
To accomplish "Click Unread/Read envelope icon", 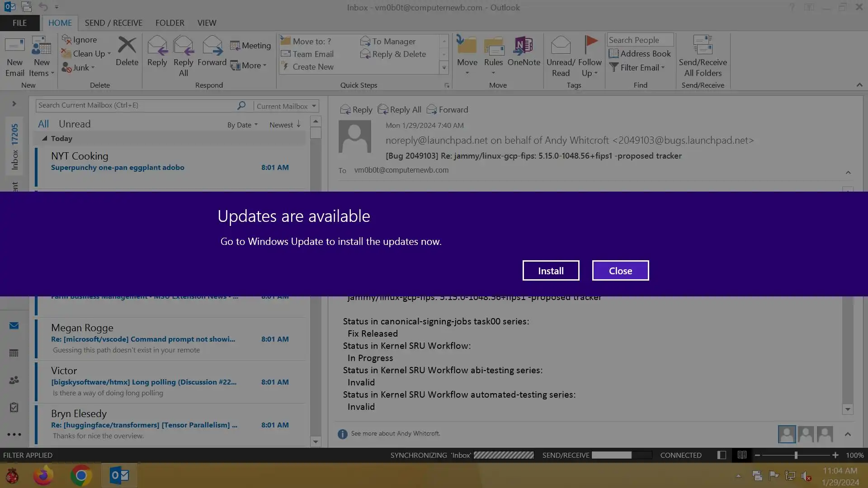I will (561, 46).
